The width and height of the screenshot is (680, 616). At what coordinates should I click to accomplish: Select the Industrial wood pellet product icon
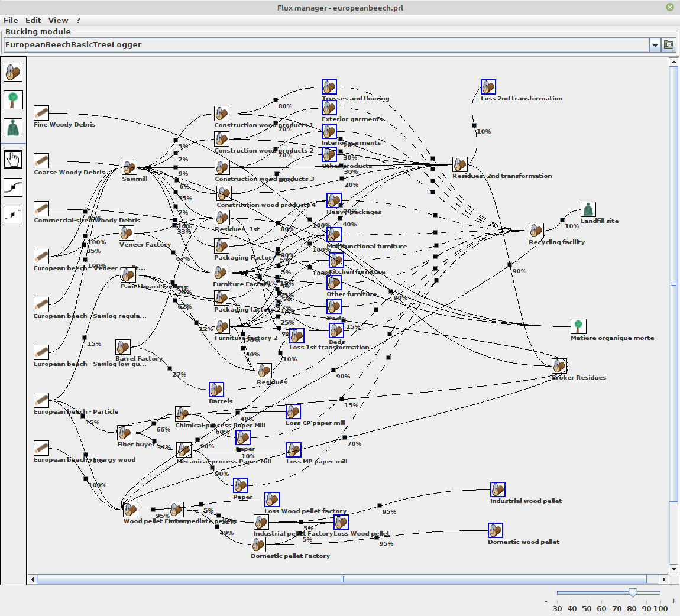(498, 489)
